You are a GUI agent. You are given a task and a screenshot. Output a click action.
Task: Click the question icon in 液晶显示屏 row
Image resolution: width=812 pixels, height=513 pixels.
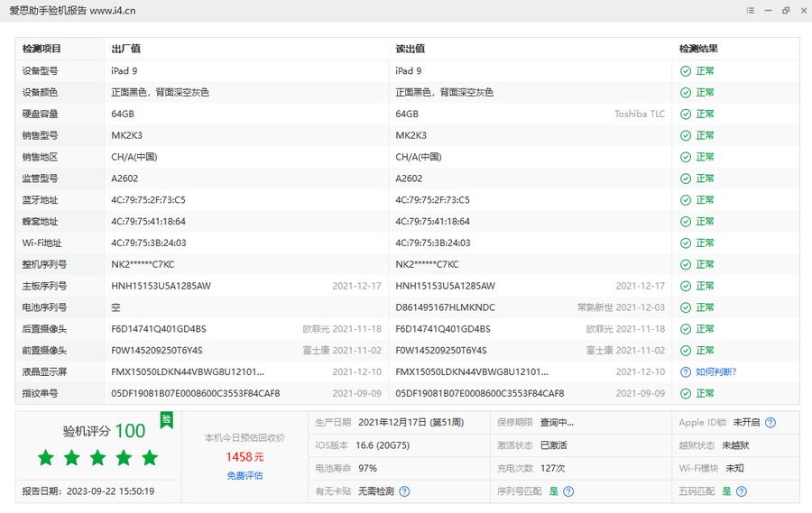(686, 371)
